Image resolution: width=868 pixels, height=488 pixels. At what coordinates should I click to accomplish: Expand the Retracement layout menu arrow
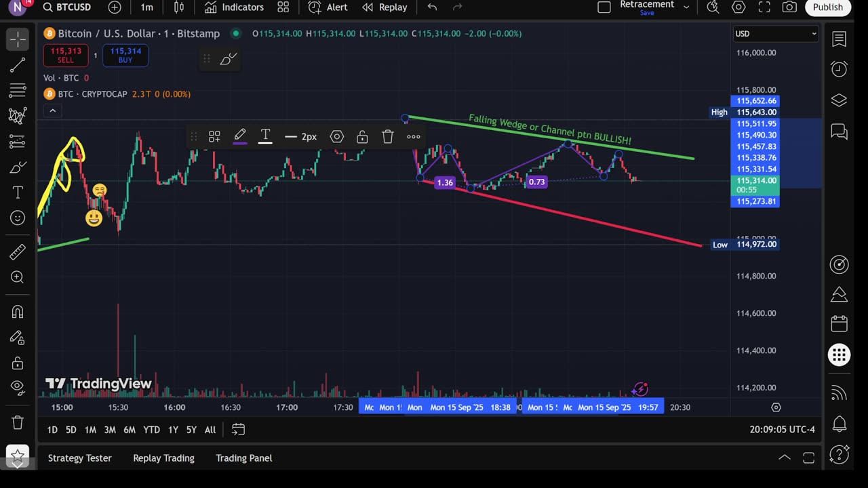pyautogui.click(x=686, y=7)
